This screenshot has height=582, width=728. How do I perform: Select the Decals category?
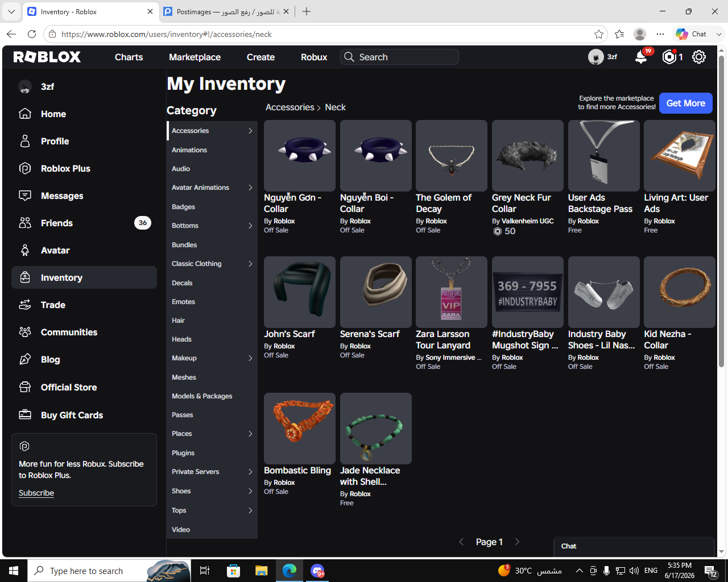182,283
